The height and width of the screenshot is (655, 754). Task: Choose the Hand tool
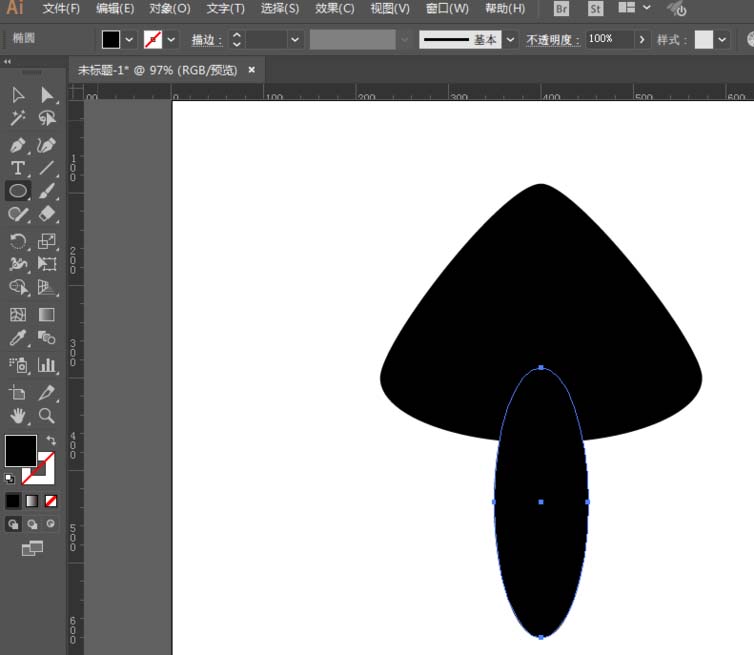[18, 415]
